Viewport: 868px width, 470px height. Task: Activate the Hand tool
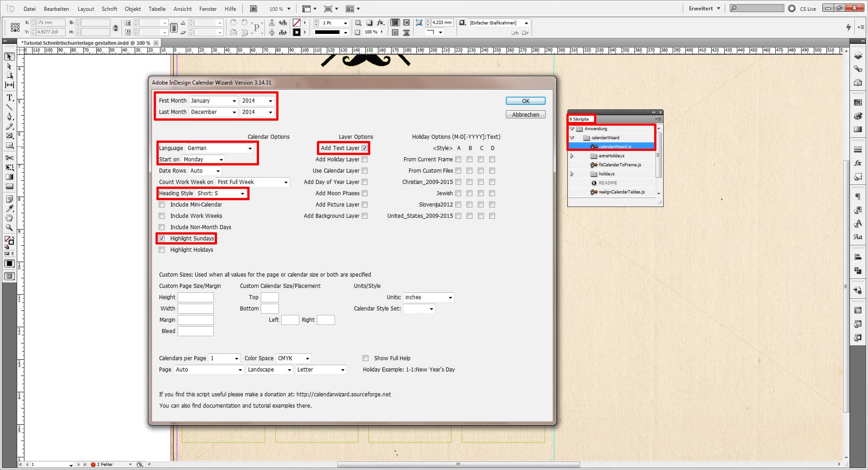click(x=9, y=218)
